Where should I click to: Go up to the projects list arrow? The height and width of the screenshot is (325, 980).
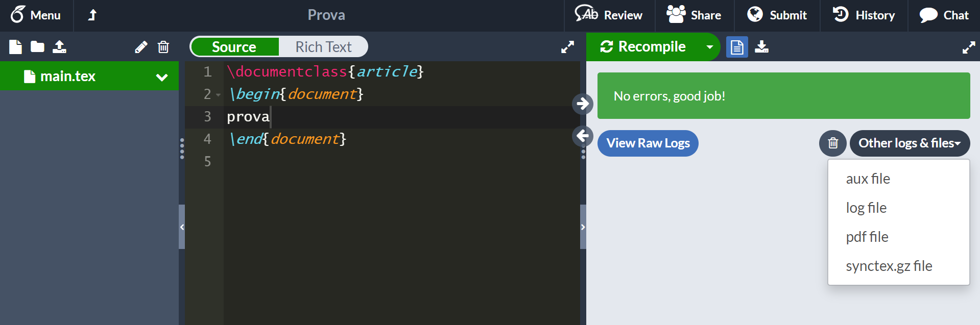[92, 15]
